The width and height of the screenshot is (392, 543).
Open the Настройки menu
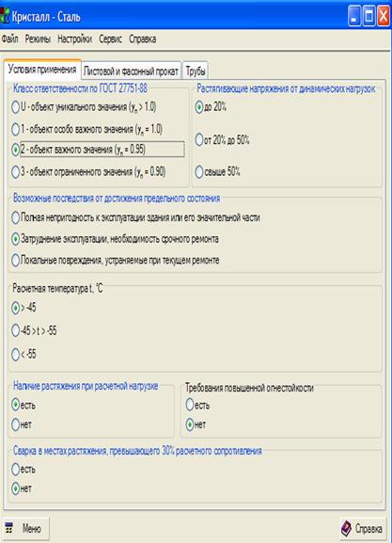click(74, 39)
